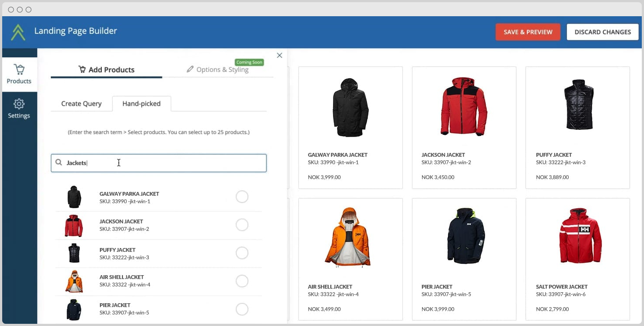The height and width of the screenshot is (326, 644).
Task: Select the Hand-picked tab
Action: click(141, 103)
